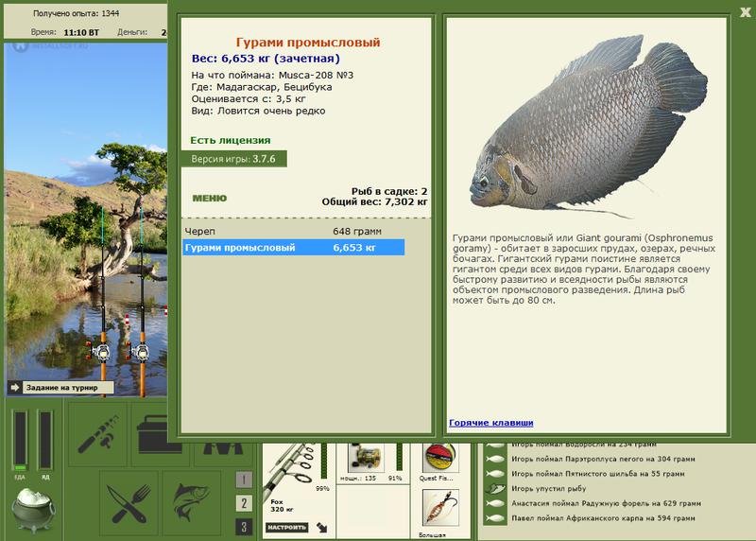This screenshot has width=756, height=541.
Task: Click the reel thumbnail мощн.: 135
Action: point(366,458)
